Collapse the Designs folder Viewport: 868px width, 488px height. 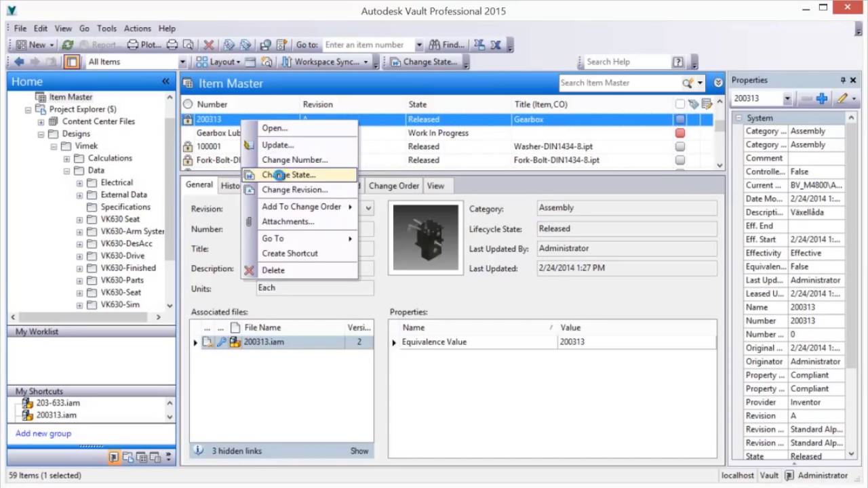click(41, 134)
